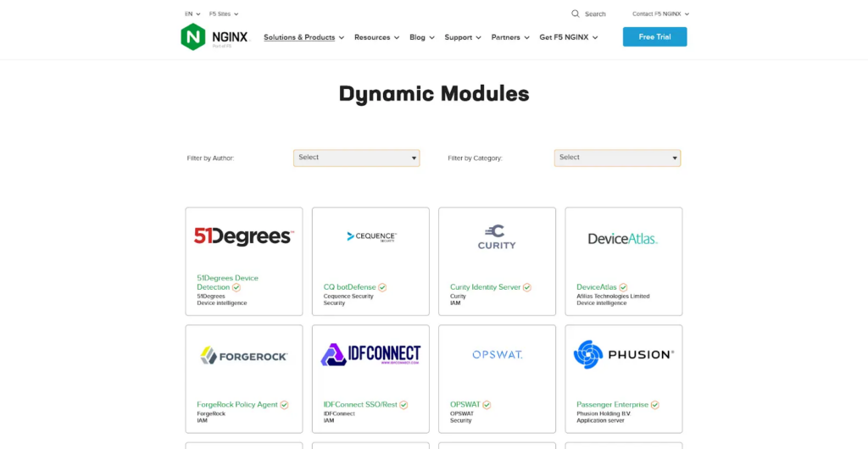This screenshot has width=868, height=449.
Task: Click certified badge beside DeviceAtlas
Action: 623,287
